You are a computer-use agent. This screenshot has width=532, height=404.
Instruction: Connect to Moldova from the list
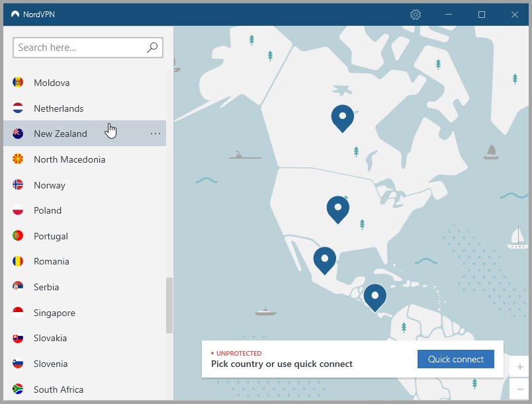[85, 83]
